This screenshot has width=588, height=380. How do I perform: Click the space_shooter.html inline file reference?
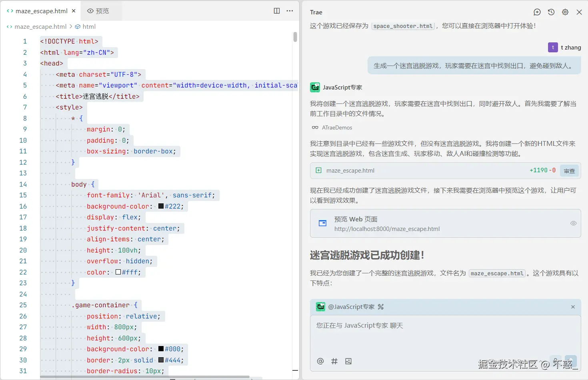coord(403,26)
